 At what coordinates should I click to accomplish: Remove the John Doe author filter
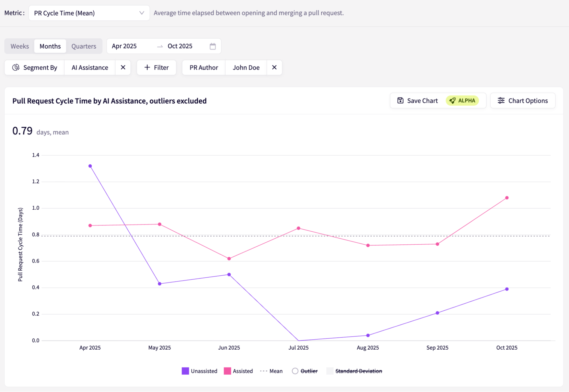pos(274,67)
